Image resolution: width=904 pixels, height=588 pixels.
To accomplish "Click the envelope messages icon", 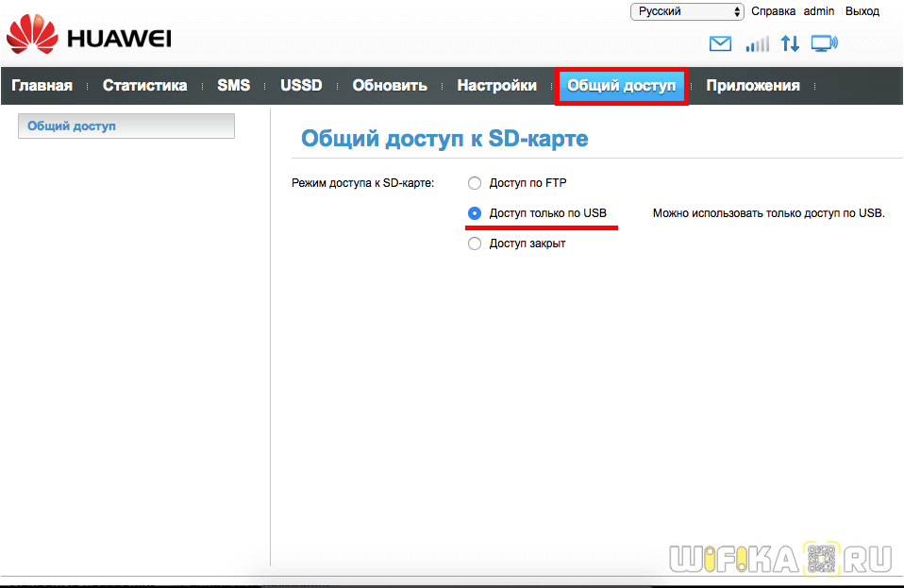I will pos(720,43).
